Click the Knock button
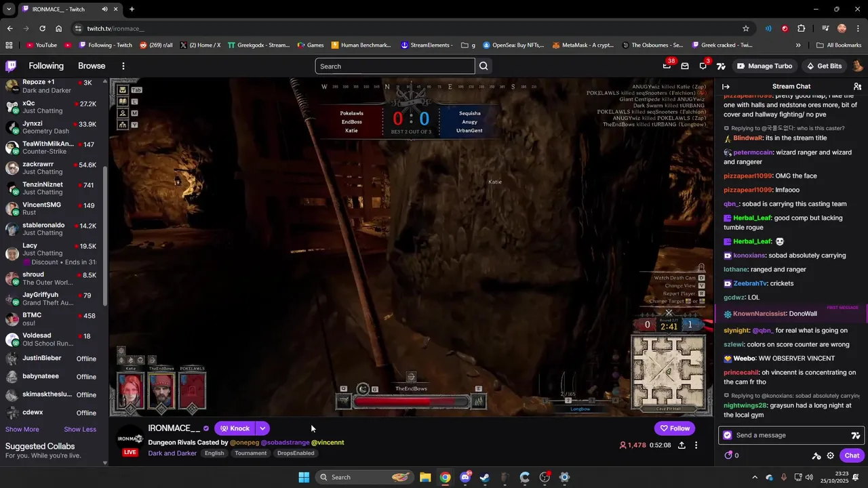Viewport: 868px width, 488px height. pyautogui.click(x=235, y=428)
